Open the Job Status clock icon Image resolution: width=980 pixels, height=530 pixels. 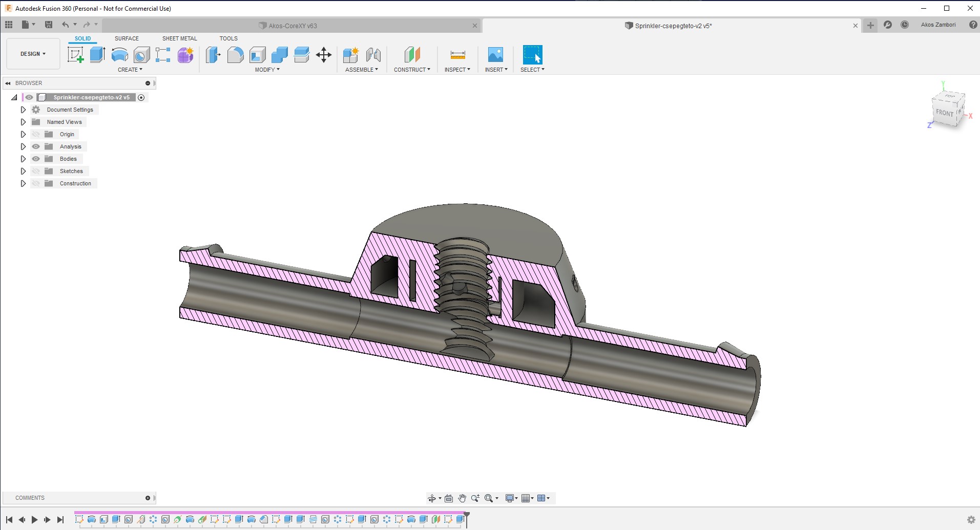tap(905, 25)
